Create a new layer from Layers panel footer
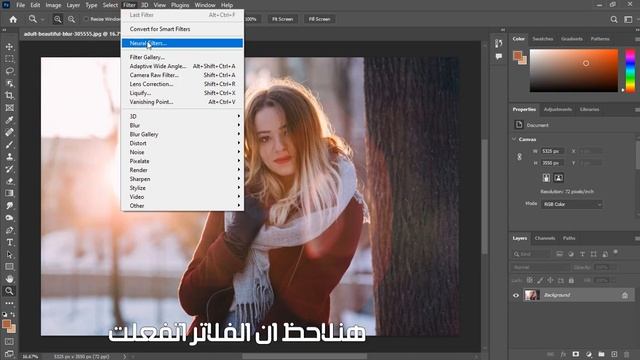 pyautogui.click(x=614, y=354)
